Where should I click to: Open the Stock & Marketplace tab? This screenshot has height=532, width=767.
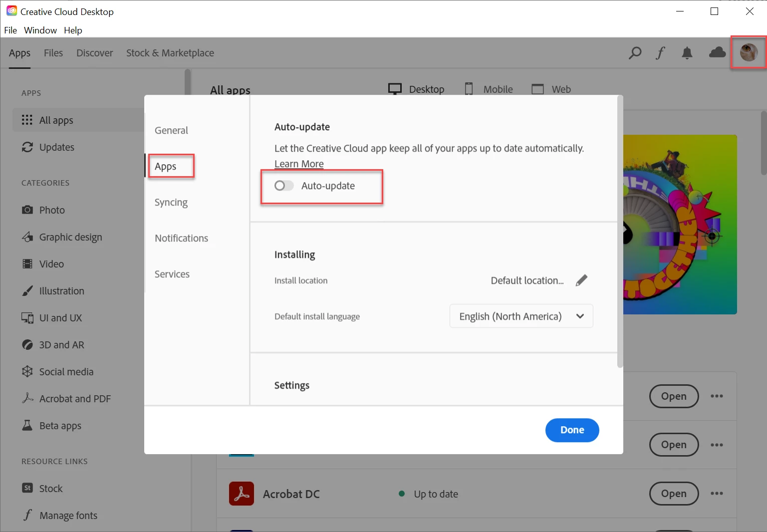pyautogui.click(x=170, y=53)
